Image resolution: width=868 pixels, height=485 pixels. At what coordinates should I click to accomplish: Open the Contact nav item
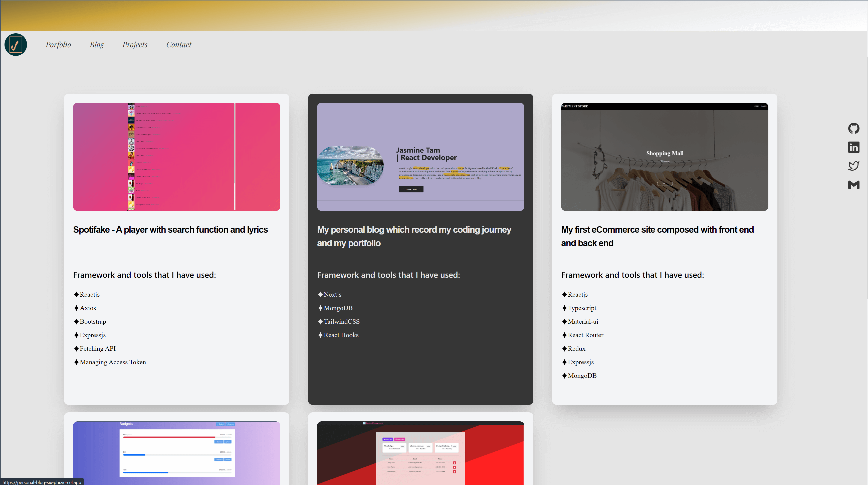(179, 45)
